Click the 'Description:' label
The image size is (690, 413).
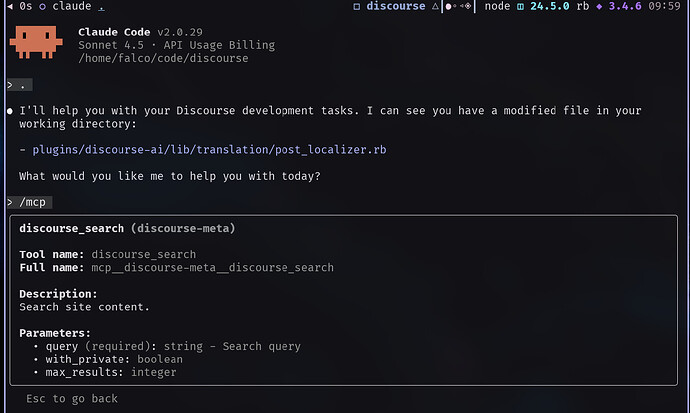58,293
